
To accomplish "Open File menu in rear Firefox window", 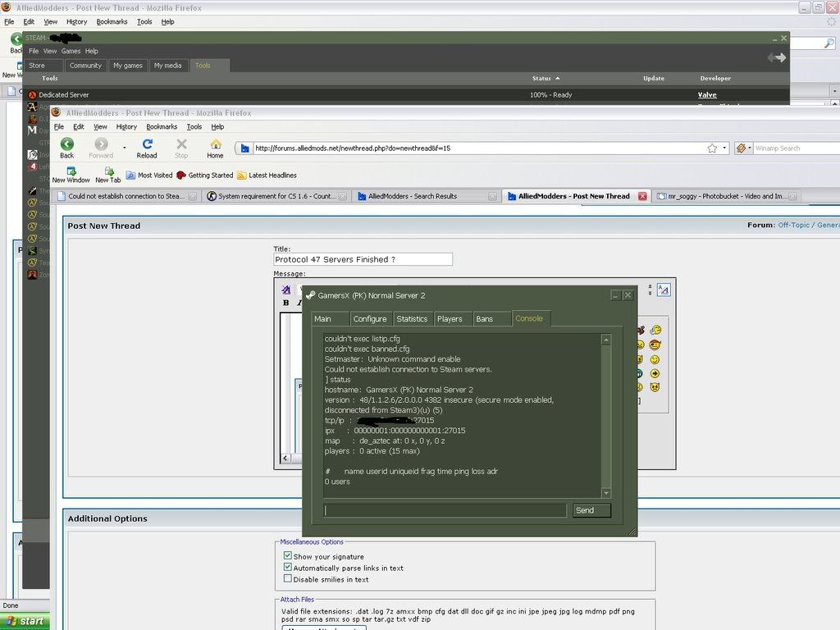I will (x=9, y=22).
